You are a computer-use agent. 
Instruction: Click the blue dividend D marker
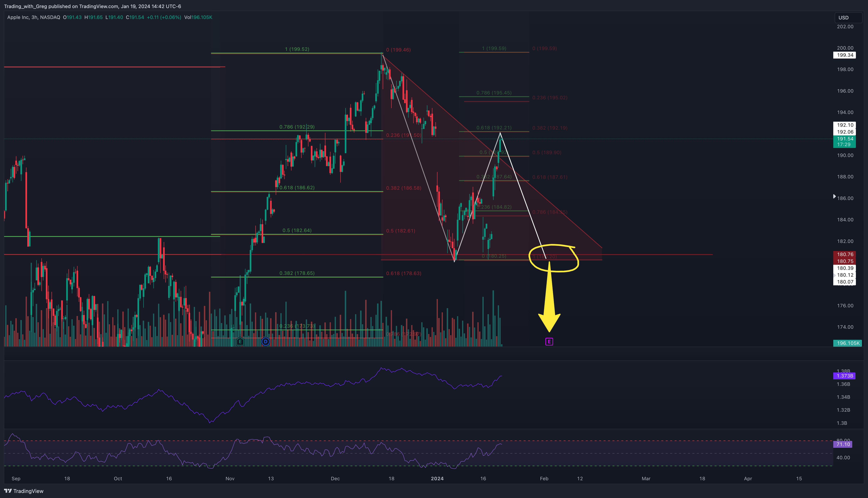coord(265,341)
